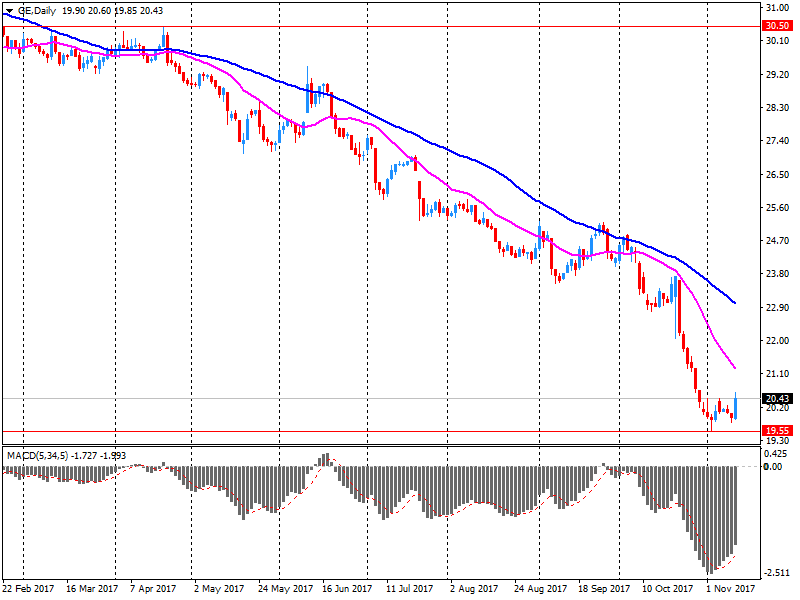Image resolution: width=800 pixels, height=600 pixels.
Task: Click the 1 Nov 2017 date label
Action: pyautogui.click(x=730, y=589)
